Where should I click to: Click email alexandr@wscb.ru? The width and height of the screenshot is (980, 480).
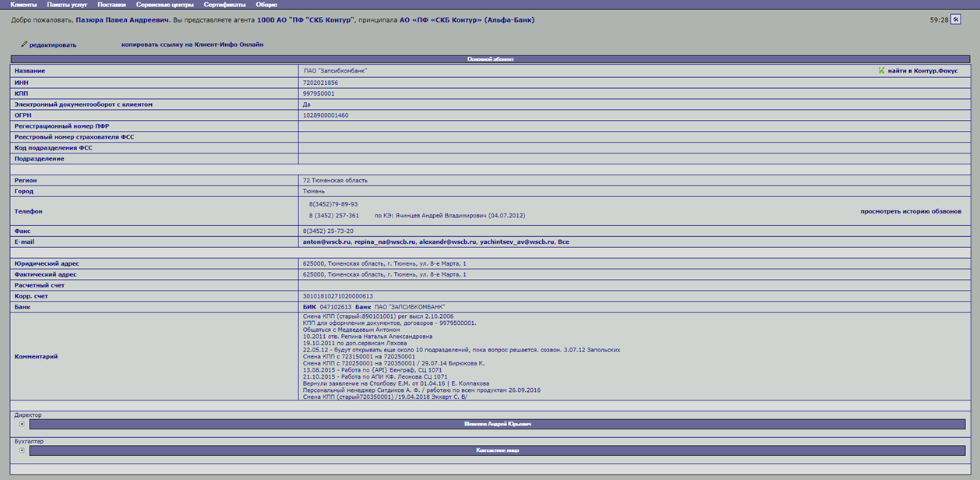(x=447, y=242)
